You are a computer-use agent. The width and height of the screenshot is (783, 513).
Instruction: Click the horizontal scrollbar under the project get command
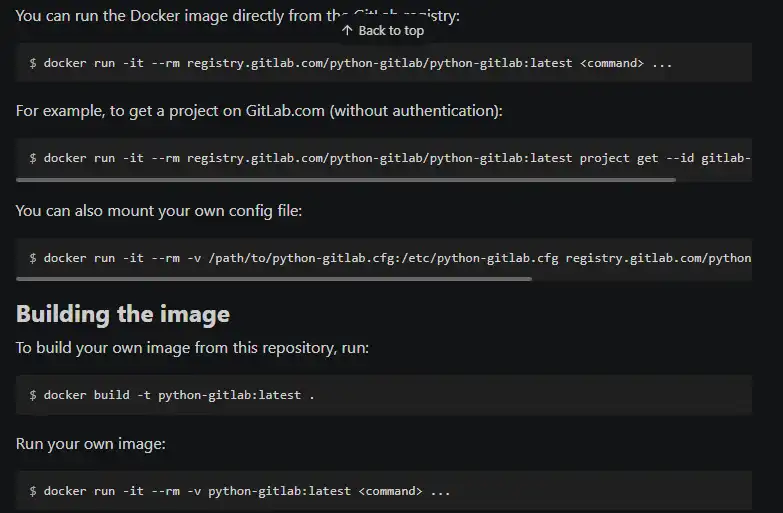coord(346,180)
